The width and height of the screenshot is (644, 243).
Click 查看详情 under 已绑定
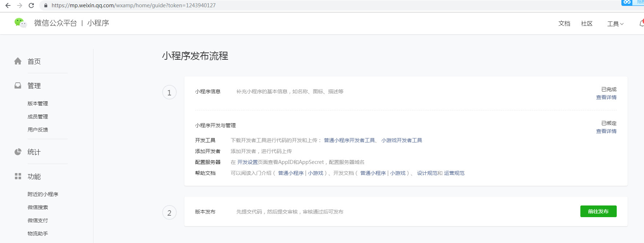pyautogui.click(x=606, y=131)
